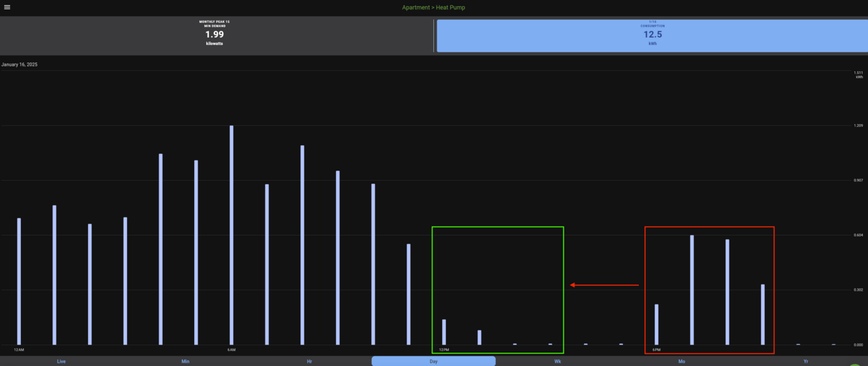Viewport: 868px width, 366px height.
Task: Select the Day time scale tab
Action: [x=433, y=361]
